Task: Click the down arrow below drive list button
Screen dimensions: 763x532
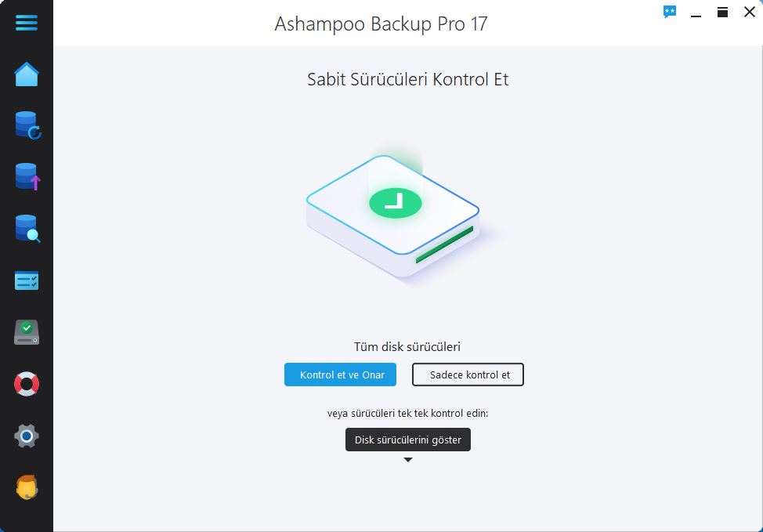Action: pos(408,460)
